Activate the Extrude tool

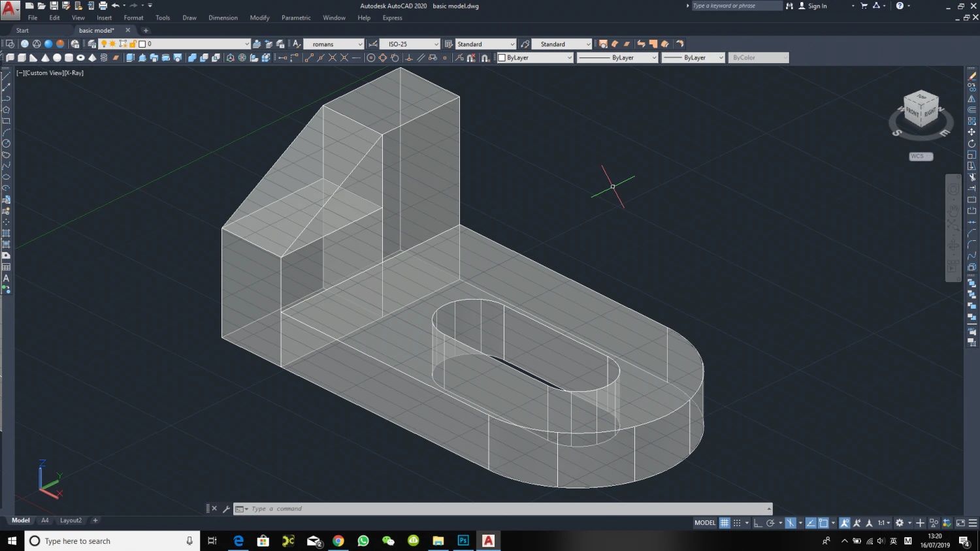[129, 57]
